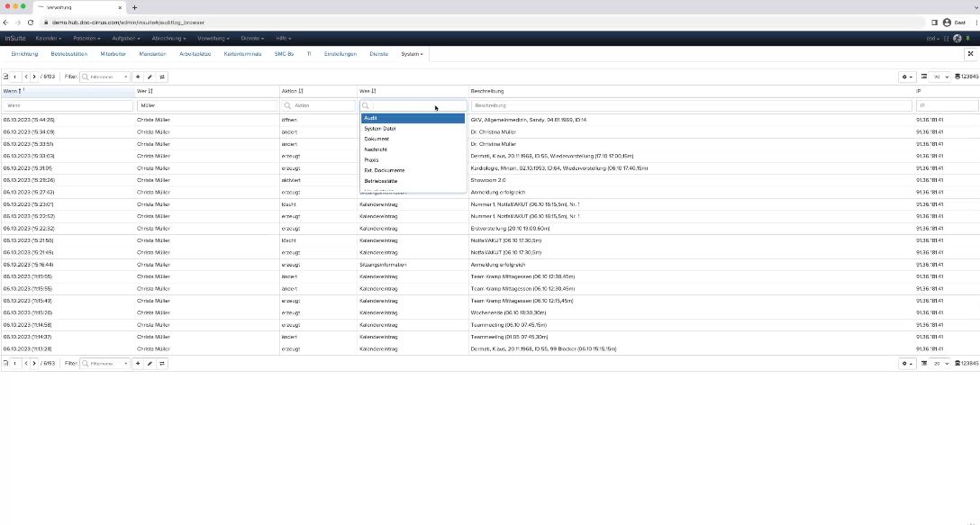The image size is (980, 525).
Task: Open the Hilfe dropdown menu
Action: coord(284,38)
